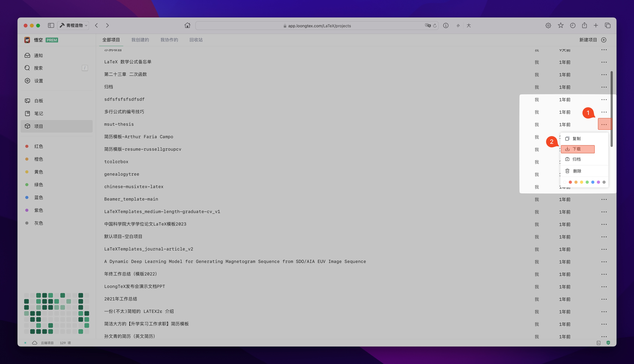Click the document icon in status bar
Image resolution: width=634 pixels, height=364 pixels.
click(598, 343)
